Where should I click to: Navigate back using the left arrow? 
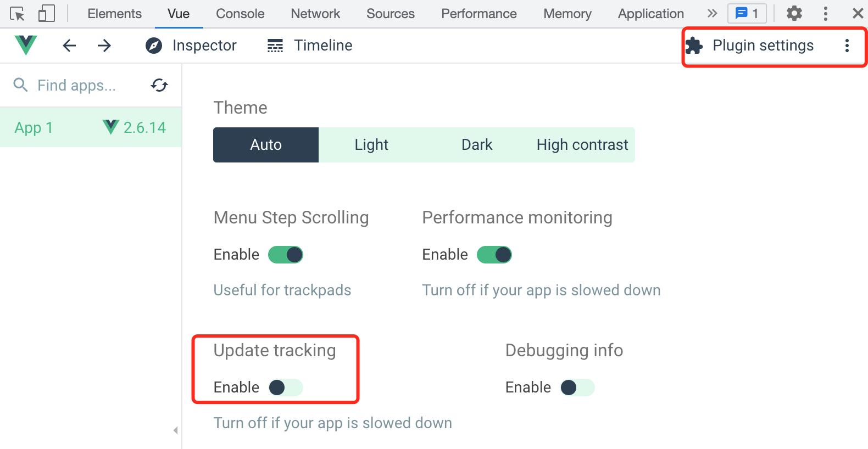pos(69,46)
